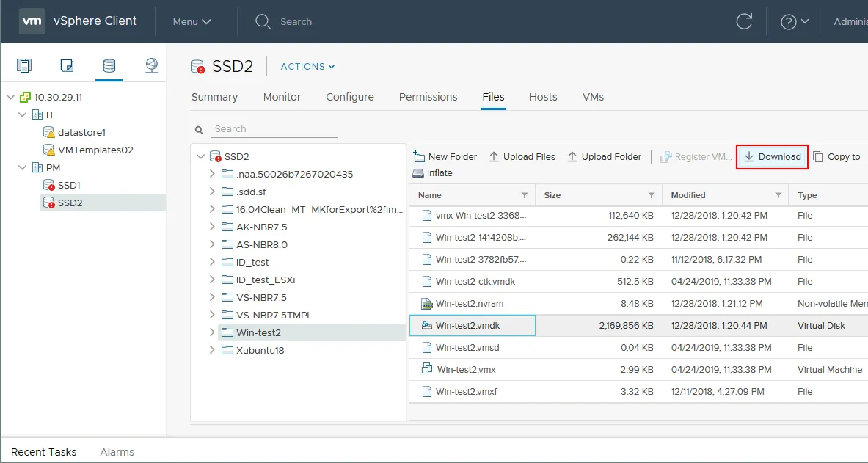Switch to VMs and Templates inventory icon
This screenshot has height=463, width=868.
click(67, 66)
